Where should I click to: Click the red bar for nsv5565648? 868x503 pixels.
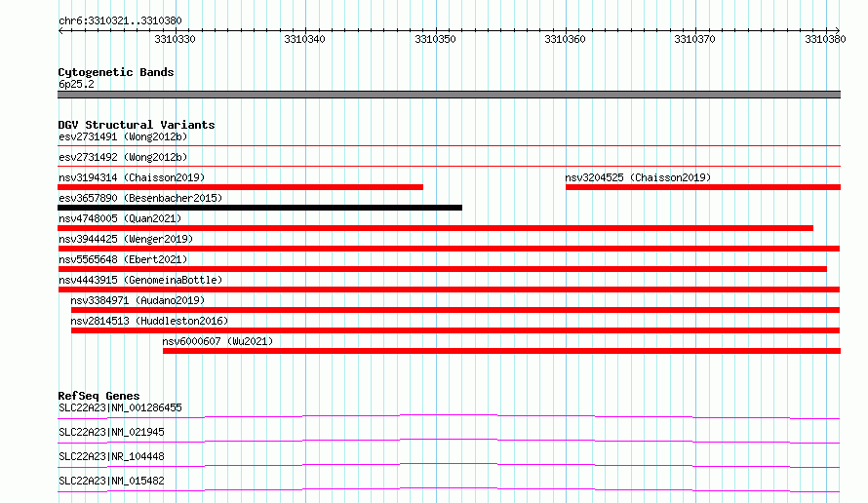coord(443,269)
